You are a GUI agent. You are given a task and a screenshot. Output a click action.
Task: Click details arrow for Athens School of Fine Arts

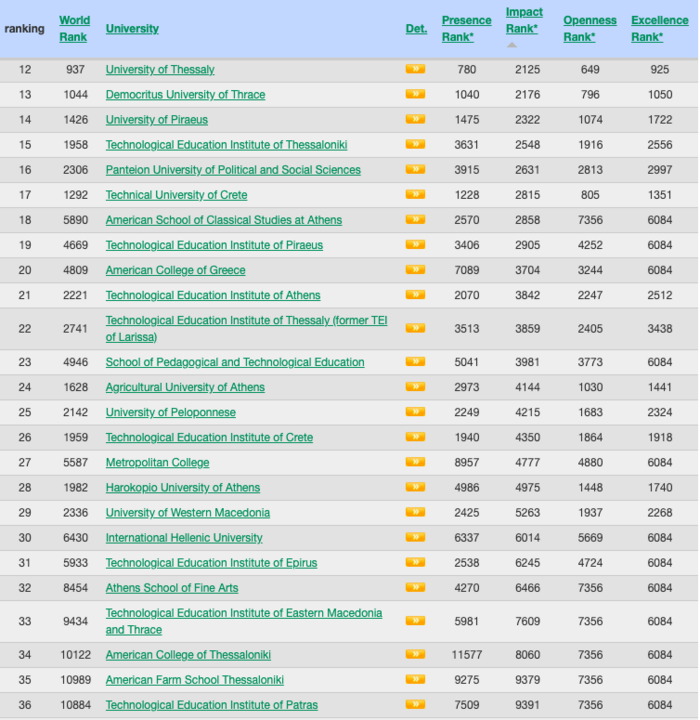tap(415, 587)
